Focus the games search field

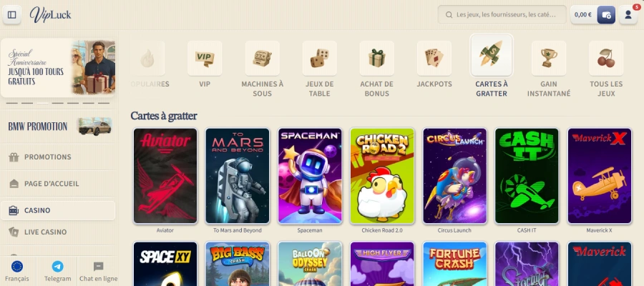[502, 15]
